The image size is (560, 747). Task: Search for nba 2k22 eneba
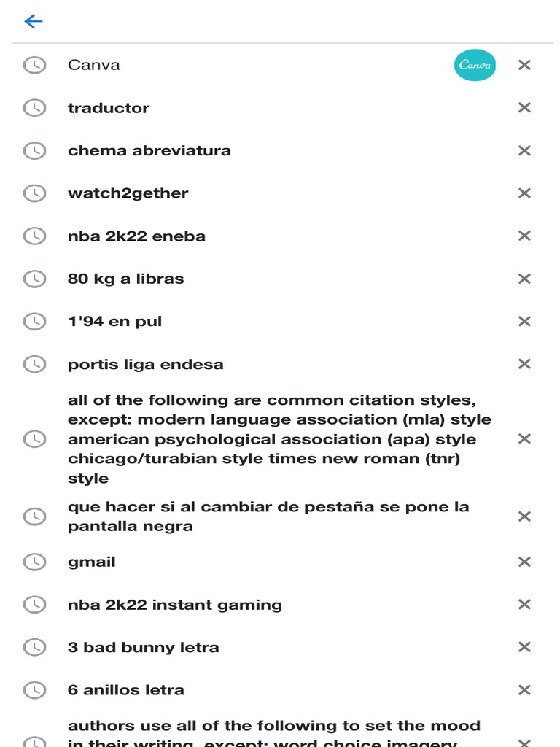click(136, 236)
